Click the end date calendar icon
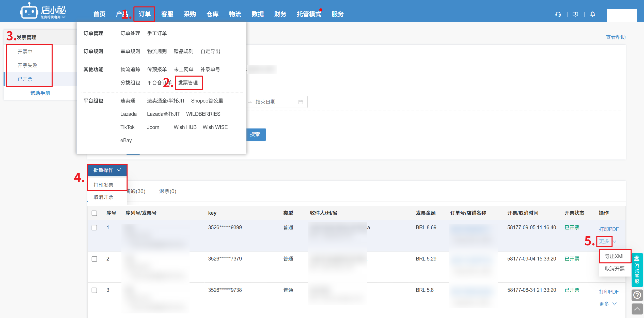644x318 pixels. (301, 102)
